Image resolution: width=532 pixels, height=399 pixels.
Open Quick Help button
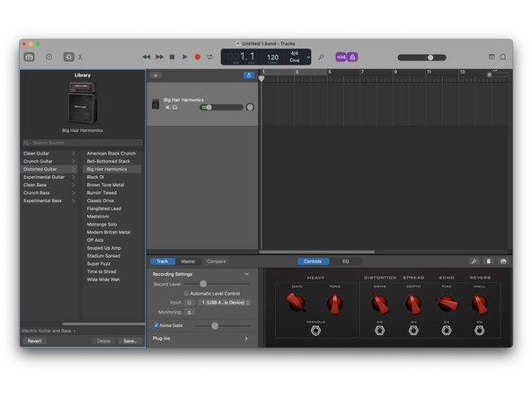(x=49, y=57)
